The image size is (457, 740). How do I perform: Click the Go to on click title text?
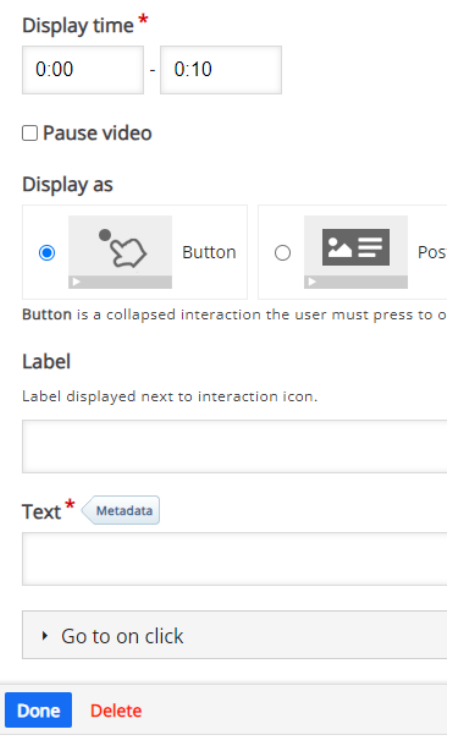(x=122, y=636)
